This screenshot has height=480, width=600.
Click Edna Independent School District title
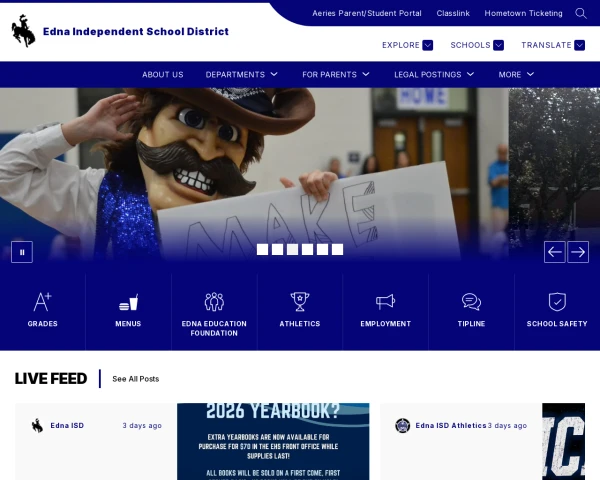tap(136, 31)
